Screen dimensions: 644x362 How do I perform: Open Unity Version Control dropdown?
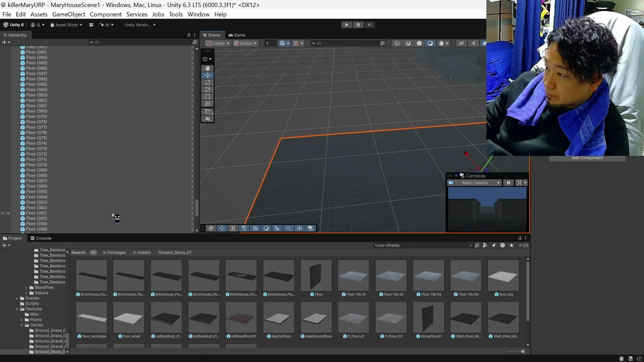coord(140,25)
